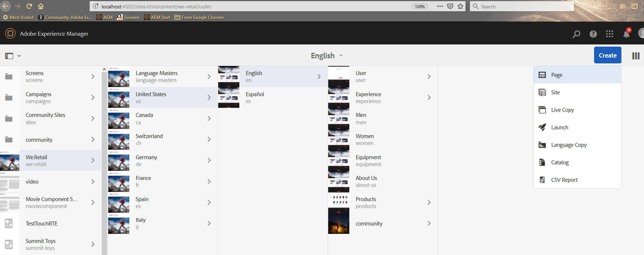Click the Adobe Experience Manager logo icon

point(10,34)
